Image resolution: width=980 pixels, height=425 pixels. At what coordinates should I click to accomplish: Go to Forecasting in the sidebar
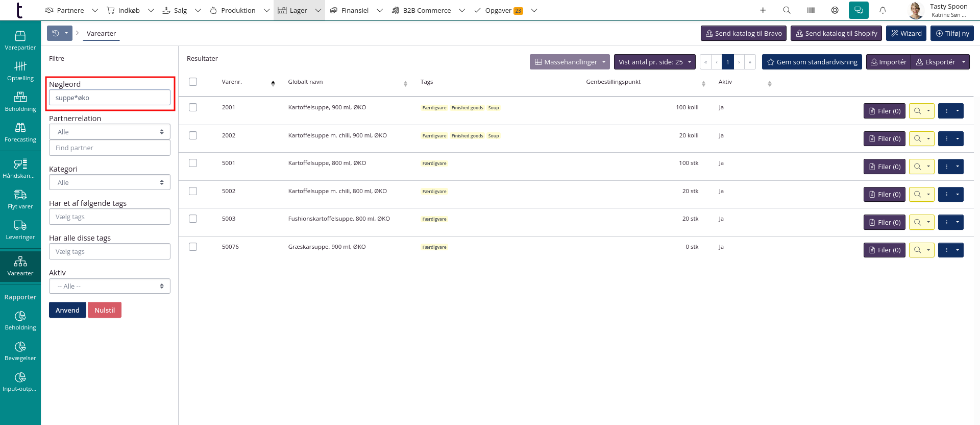pyautogui.click(x=20, y=132)
